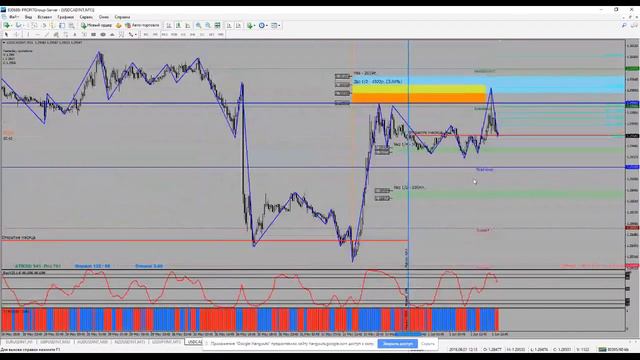Switch chart to Candlesticks mode
This screenshot has height=360, width=640.
click(x=178, y=25)
